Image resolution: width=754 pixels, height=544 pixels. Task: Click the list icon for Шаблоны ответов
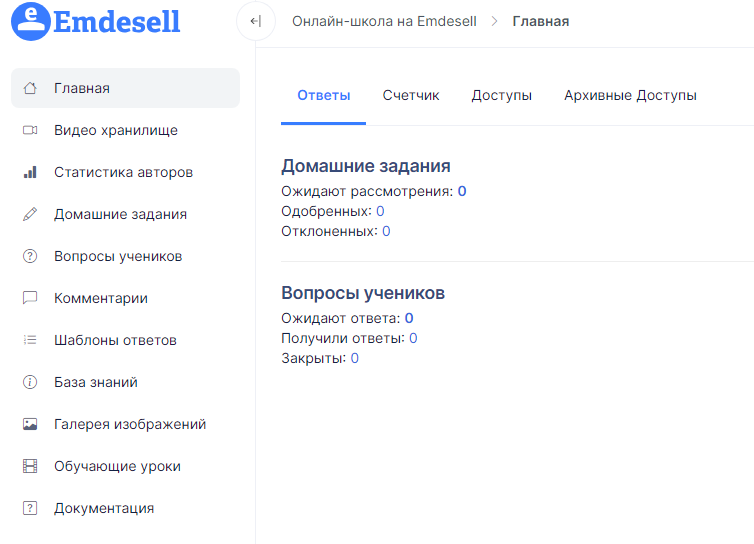pos(30,340)
